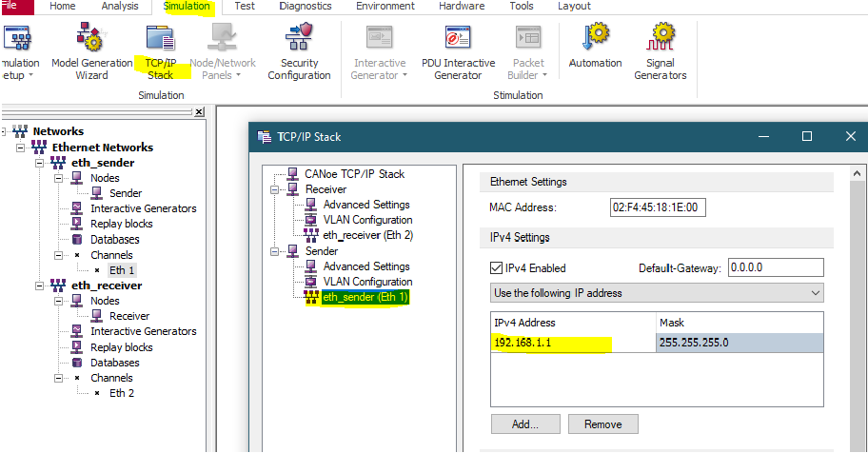Switch to the Test ribbon tab

tap(244, 6)
